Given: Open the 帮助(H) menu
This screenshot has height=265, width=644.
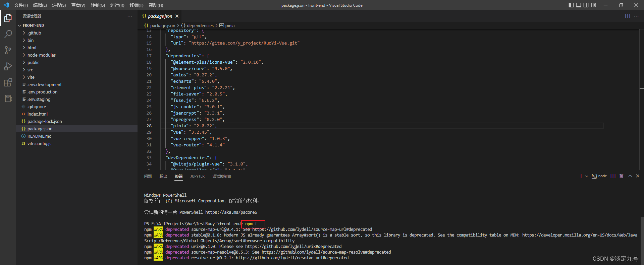Looking at the screenshot, I should 156,5.
